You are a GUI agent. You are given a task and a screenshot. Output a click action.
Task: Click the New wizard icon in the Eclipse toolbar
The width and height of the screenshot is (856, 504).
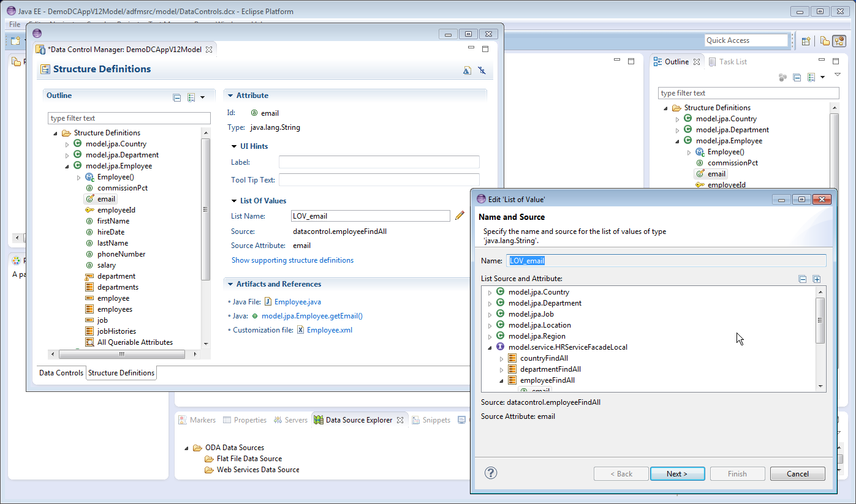pos(15,41)
